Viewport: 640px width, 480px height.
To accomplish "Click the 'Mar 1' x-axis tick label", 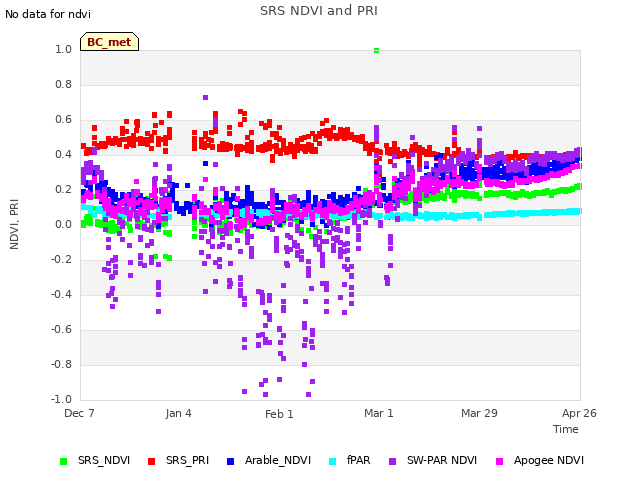I will click(379, 413).
